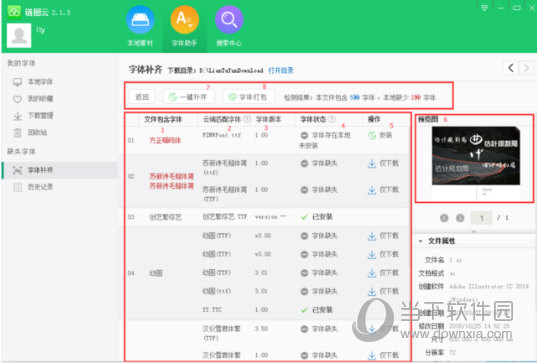Click the 幼圆 font group name
This screenshot has width=537, height=363.
[x=156, y=273]
